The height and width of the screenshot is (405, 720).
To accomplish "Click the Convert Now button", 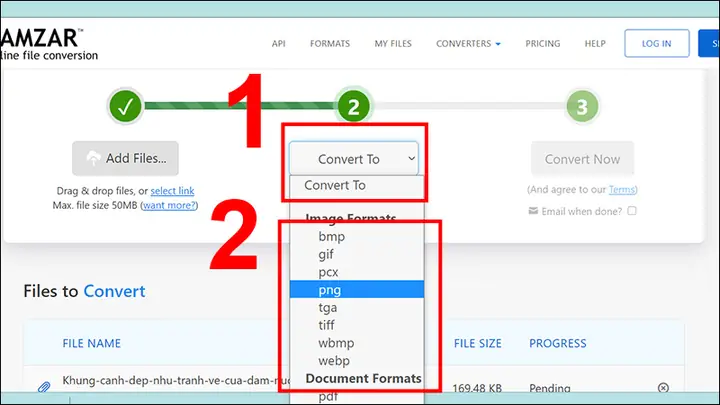I will (x=582, y=159).
